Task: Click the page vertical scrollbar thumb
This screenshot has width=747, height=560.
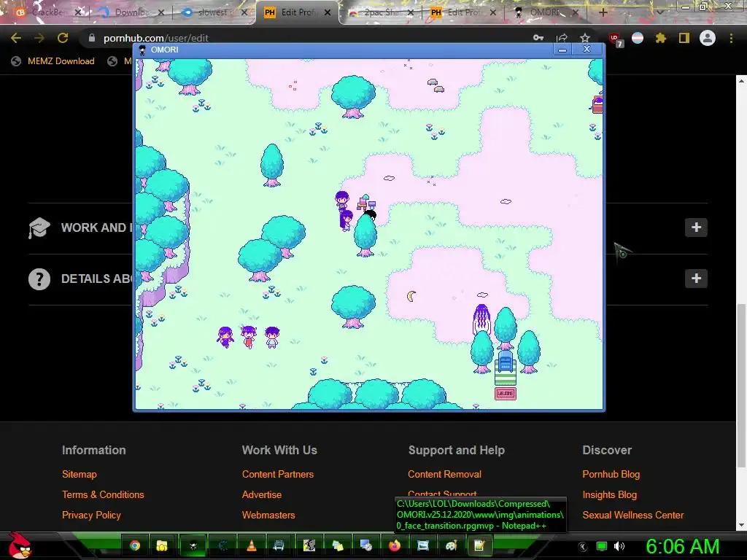Action: tap(741, 386)
